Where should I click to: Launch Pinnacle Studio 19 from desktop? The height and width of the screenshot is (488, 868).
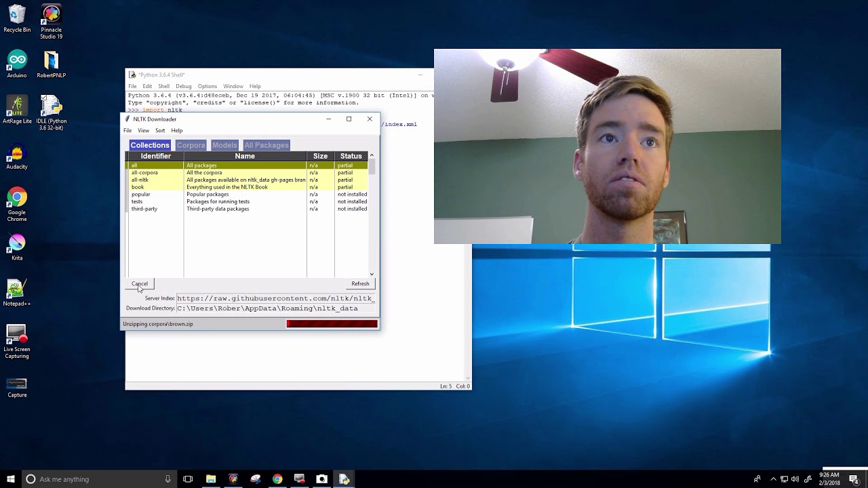click(x=51, y=22)
